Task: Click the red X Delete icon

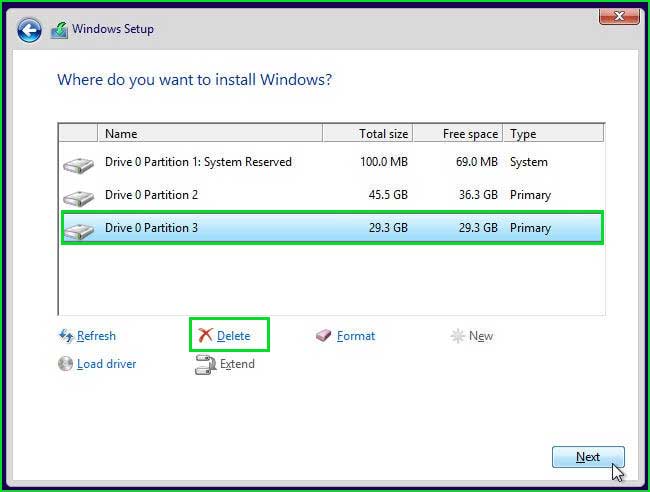Action: click(x=205, y=335)
